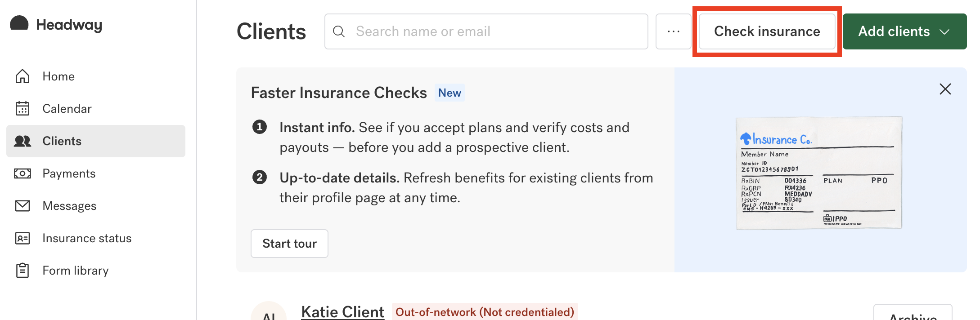Dismiss the Faster Insurance Checks banner

coord(945,89)
